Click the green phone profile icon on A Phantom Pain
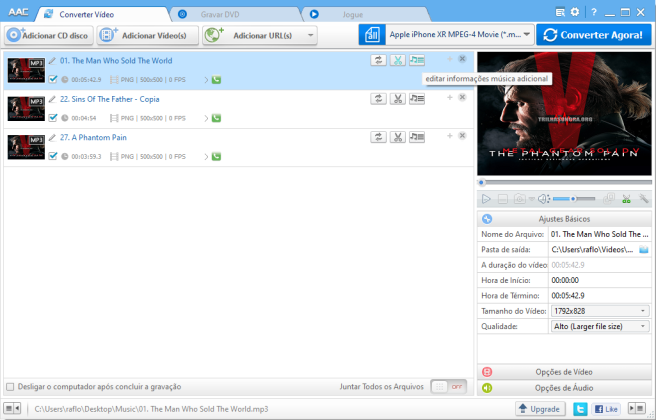This screenshot has width=656, height=420. point(216,156)
